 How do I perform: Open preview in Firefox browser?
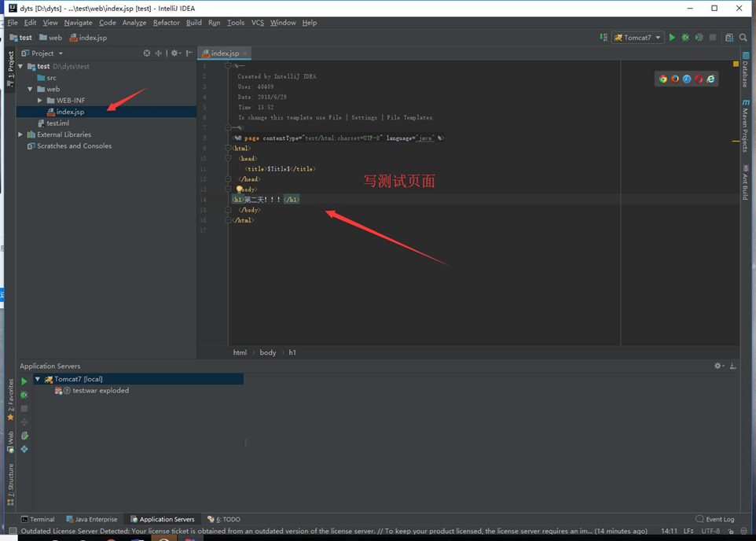[674, 79]
